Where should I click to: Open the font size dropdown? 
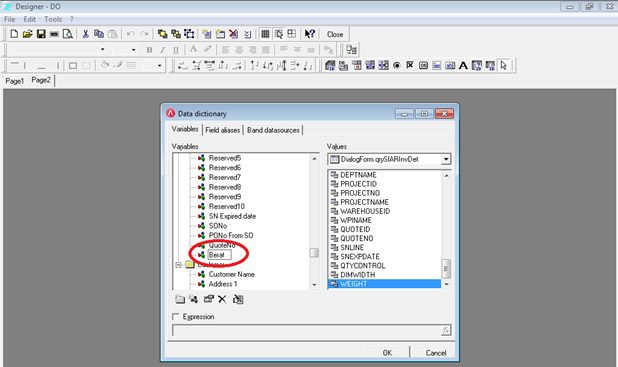[133, 50]
